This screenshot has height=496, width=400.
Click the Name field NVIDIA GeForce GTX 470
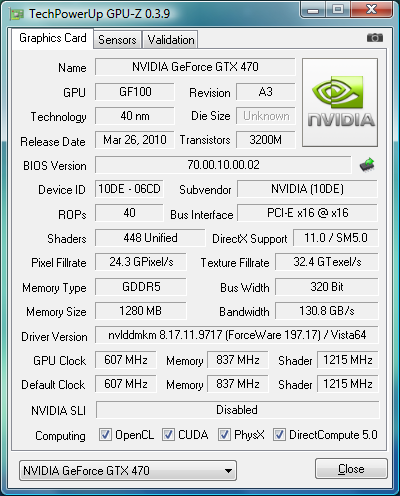coord(195,67)
